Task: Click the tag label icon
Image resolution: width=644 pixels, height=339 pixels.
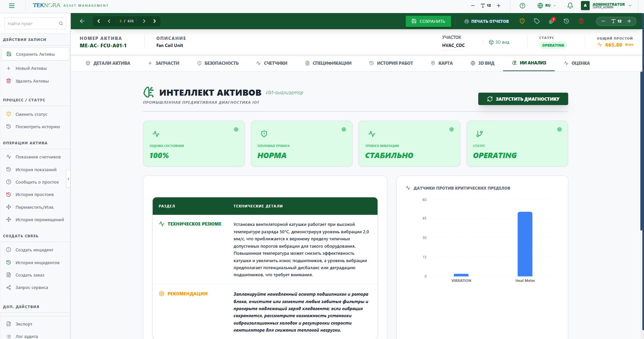Action: coord(537,21)
